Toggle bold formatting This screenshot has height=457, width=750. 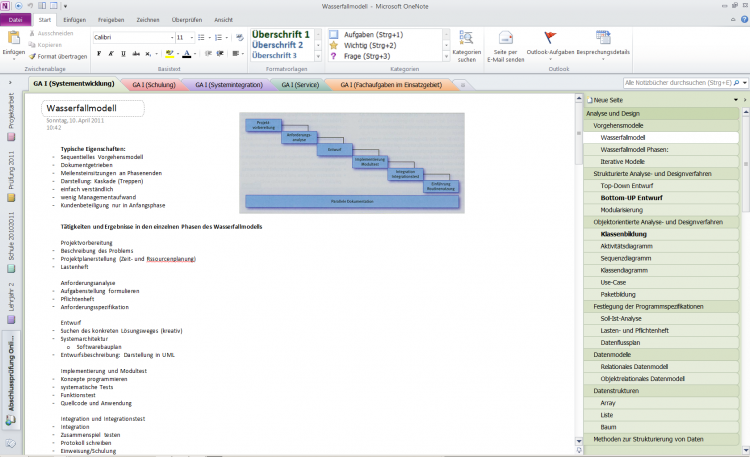(x=99, y=53)
